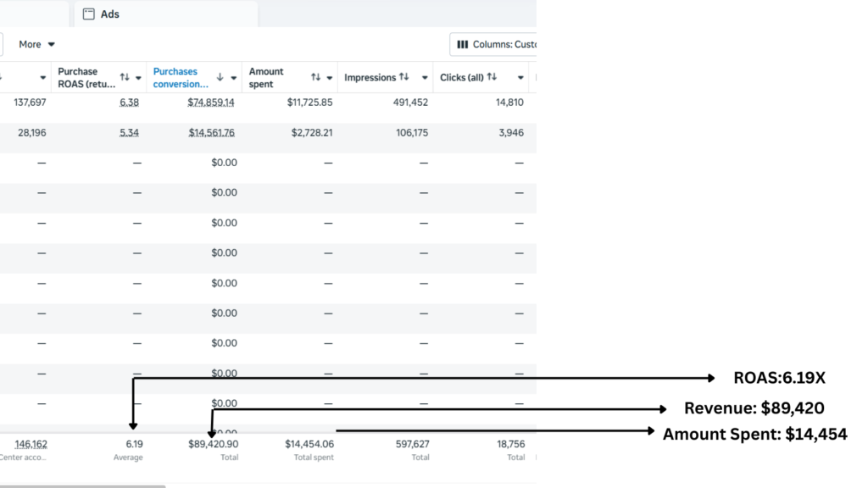Expand Clicks (all) column options caret

(x=520, y=78)
